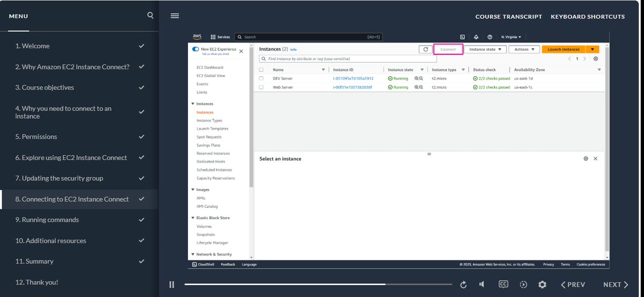644x297 pixels.
Task: Click the panel resize handle above Select an instance
Action: tap(429, 154)
